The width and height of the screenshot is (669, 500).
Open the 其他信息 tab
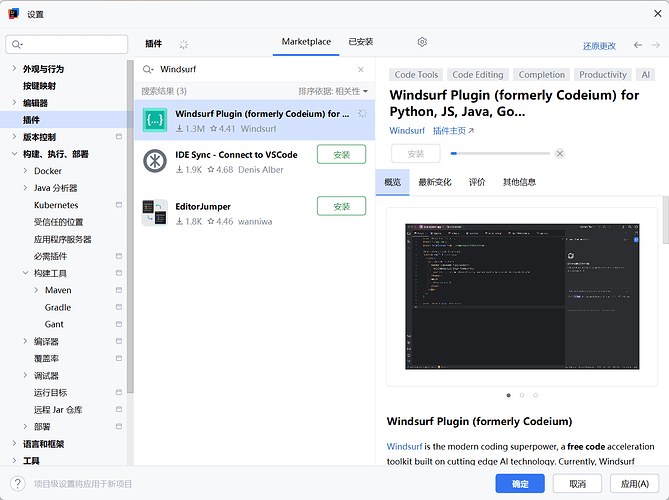519,182
